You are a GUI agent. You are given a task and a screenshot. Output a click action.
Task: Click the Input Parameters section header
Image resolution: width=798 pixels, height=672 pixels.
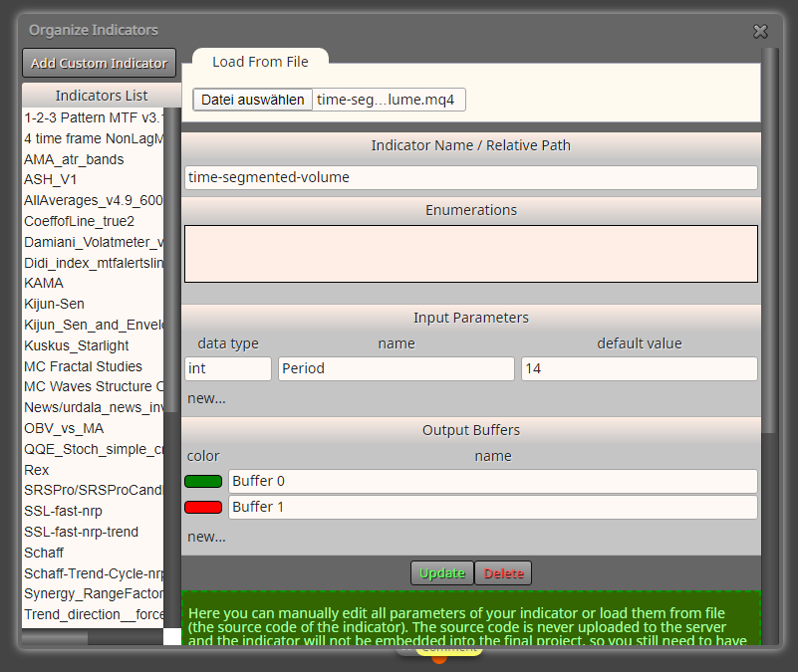(471, 318)
